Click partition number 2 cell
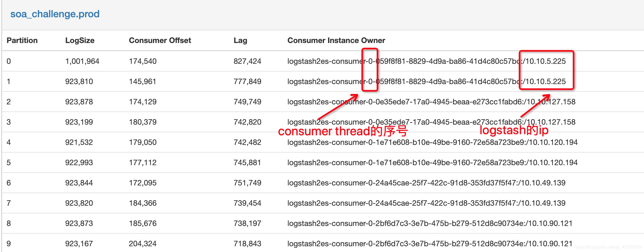This screenshot has width=644, height=252. [x=9, y=102]
